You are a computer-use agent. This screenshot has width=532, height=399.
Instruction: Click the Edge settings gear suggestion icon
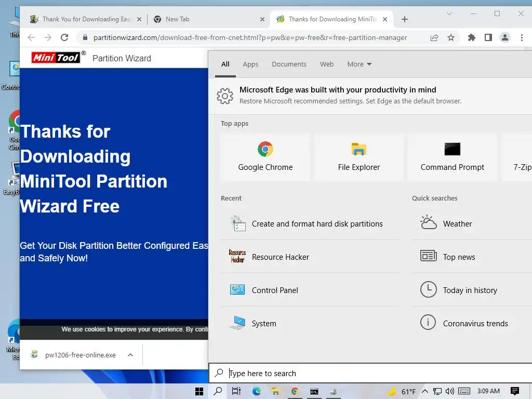225,96
